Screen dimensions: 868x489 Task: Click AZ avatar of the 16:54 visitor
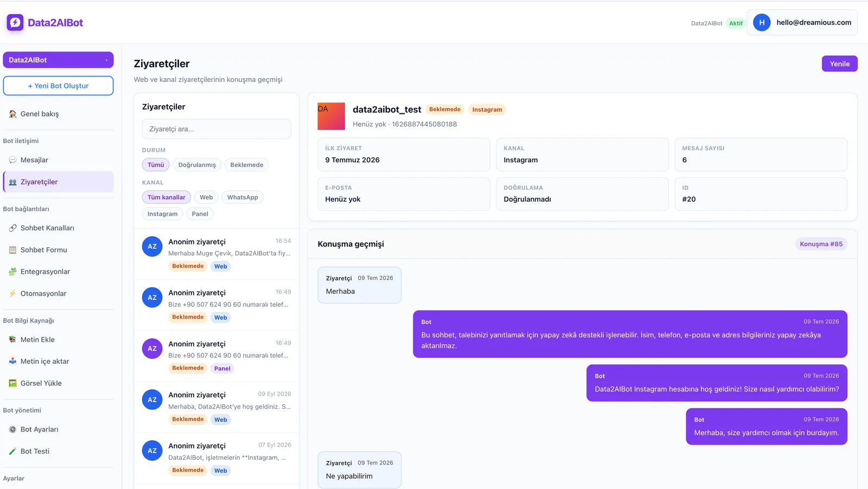(152, 246)
